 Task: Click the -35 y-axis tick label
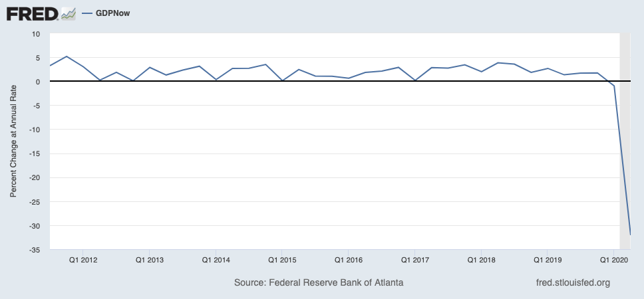(x=34, y=250)
